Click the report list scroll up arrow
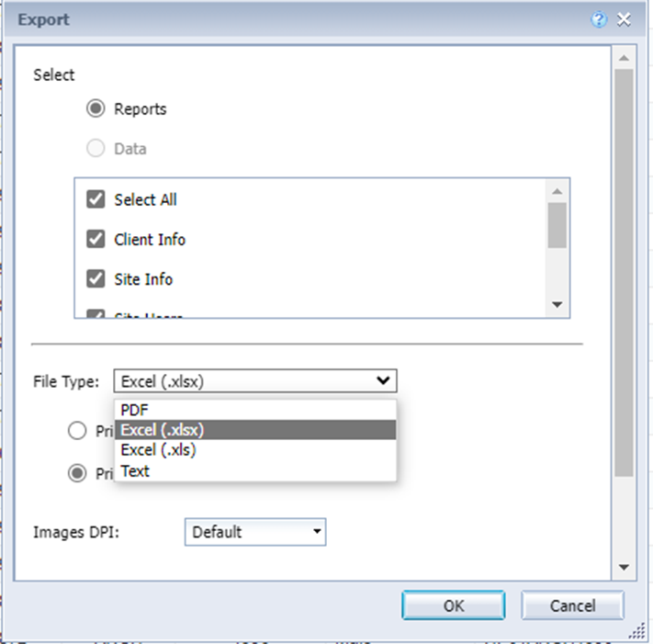The height and width of the screenshot is (644, 653). click(x=557, y=191)
